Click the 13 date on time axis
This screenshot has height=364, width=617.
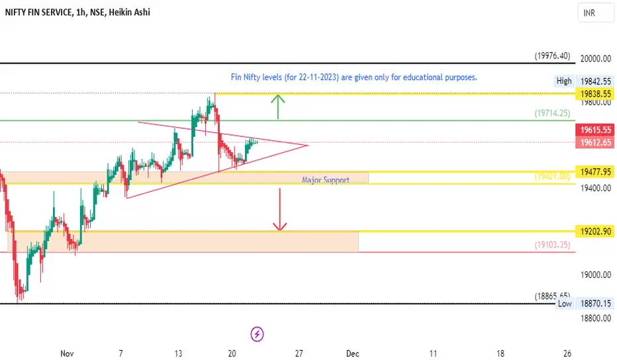(x=178, y=354)
